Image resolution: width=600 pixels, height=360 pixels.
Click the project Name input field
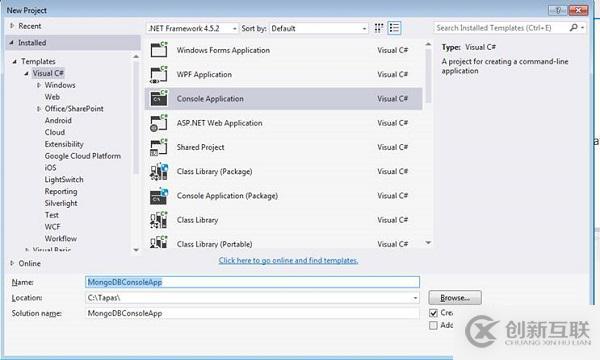(x=252, y=282)
